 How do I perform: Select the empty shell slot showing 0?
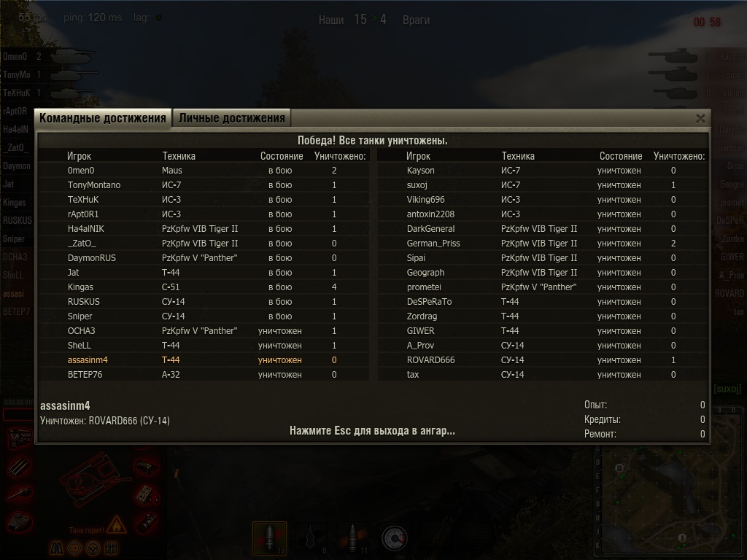point(311,538)
